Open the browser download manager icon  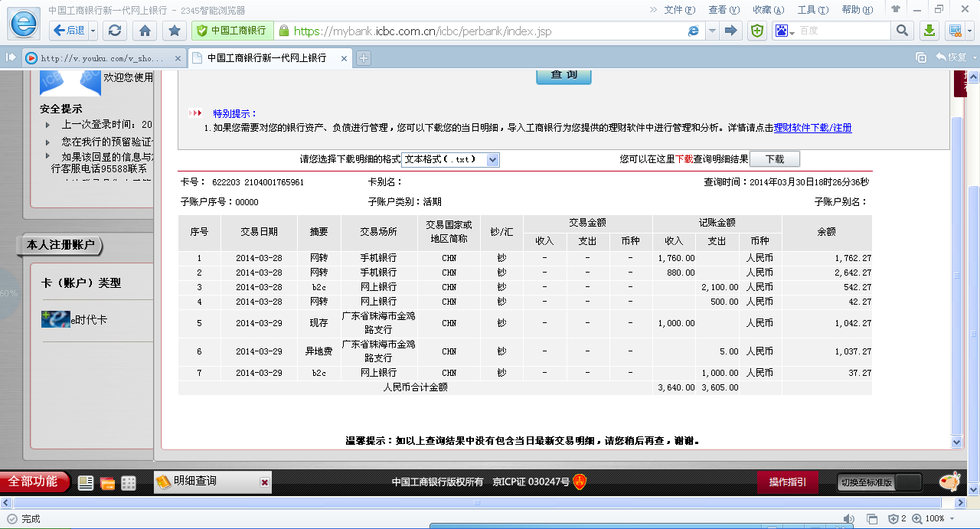click(x=929, y=31)
